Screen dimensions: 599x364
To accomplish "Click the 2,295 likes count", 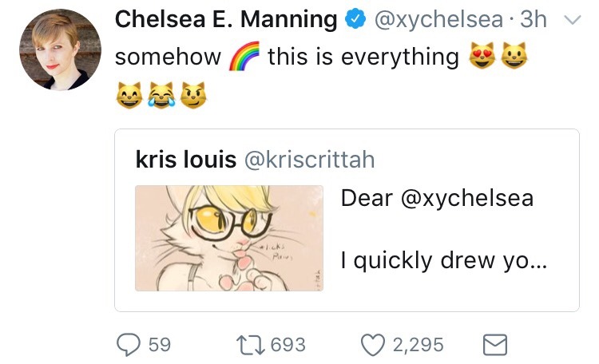I will 418,344.
